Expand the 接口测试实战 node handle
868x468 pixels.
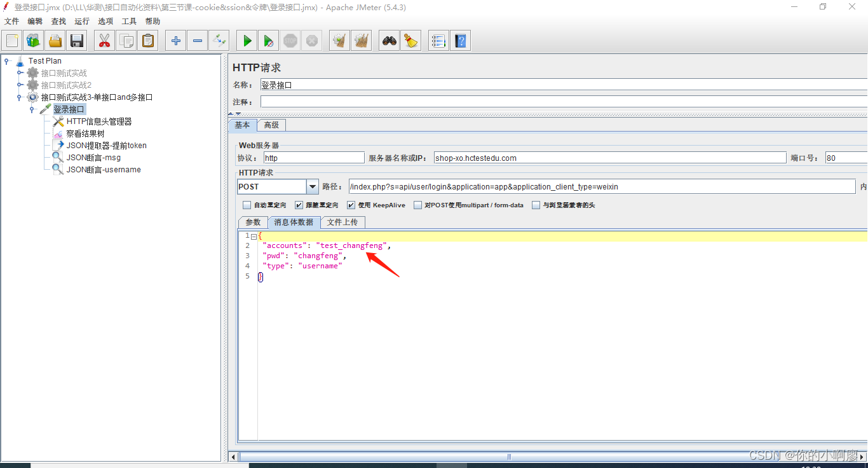20,73
